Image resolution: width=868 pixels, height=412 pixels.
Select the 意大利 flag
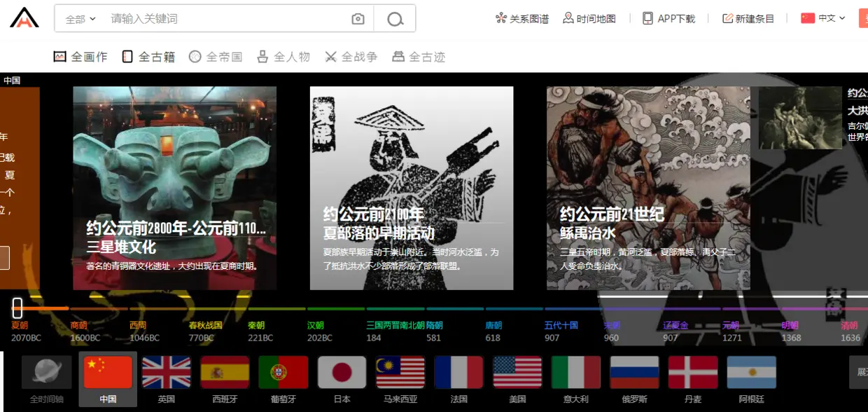tap(576, 373)
